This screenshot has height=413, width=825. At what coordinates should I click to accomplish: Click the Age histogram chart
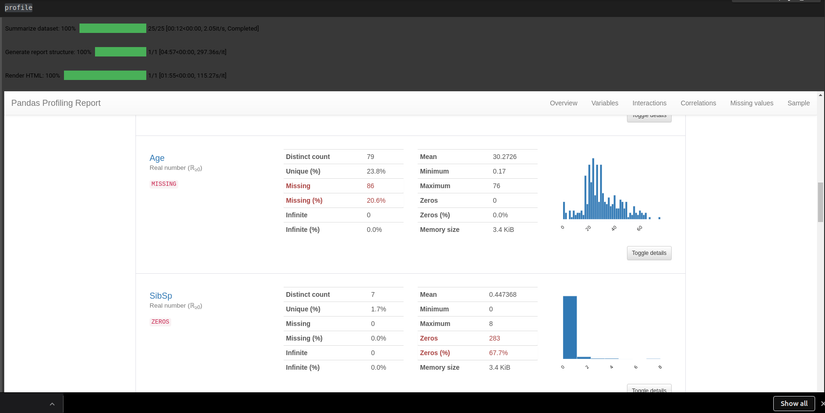tap(611, 193)
